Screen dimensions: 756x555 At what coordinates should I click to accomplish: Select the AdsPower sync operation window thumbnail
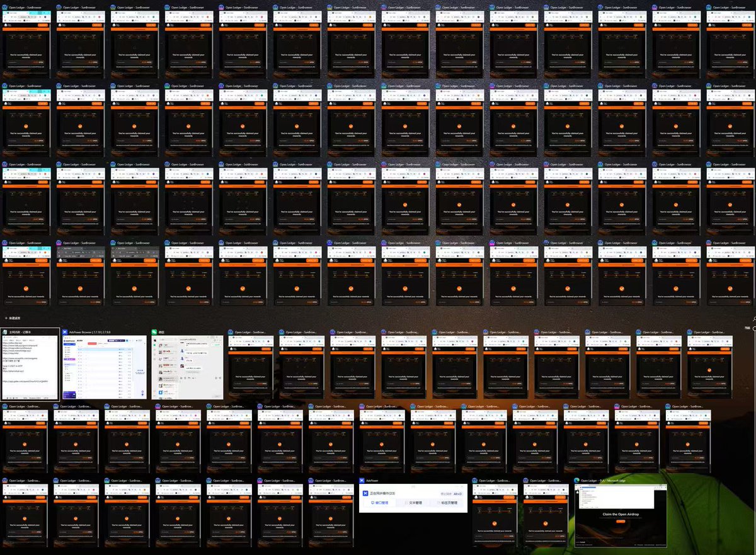pyautogui.click(x=413, y=498)
